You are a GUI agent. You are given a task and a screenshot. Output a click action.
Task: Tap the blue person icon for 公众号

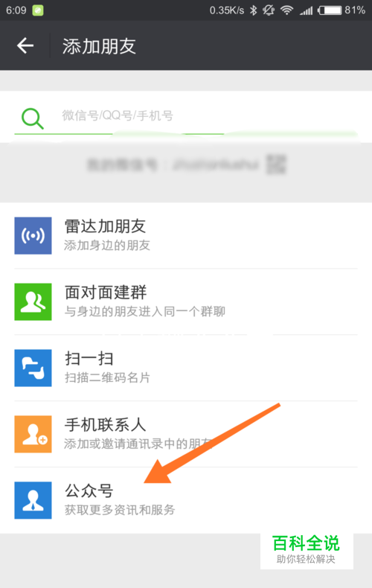coord(33,500)
